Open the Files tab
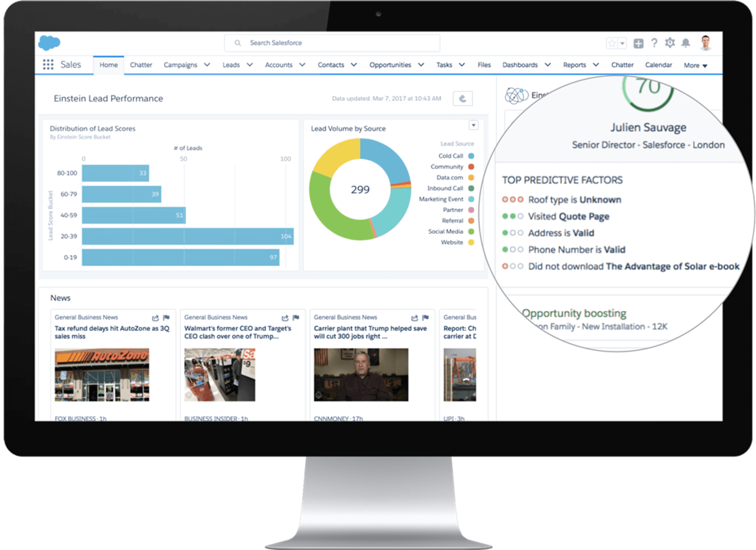This screenshot has height=550, width=756. pos(484,65)
